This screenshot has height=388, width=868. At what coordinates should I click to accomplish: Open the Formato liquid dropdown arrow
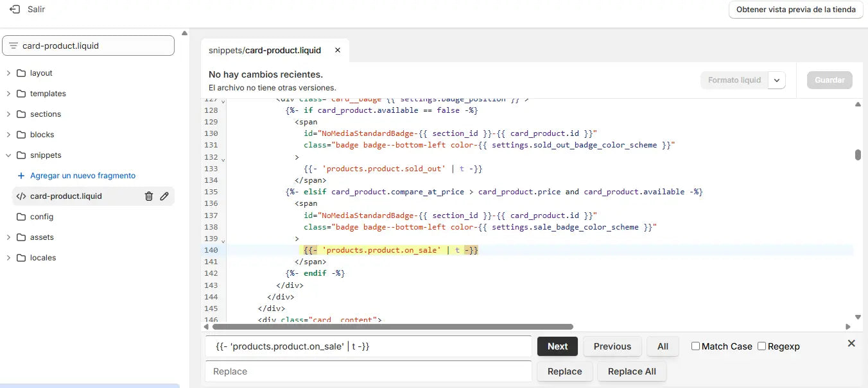click(777, 80)
